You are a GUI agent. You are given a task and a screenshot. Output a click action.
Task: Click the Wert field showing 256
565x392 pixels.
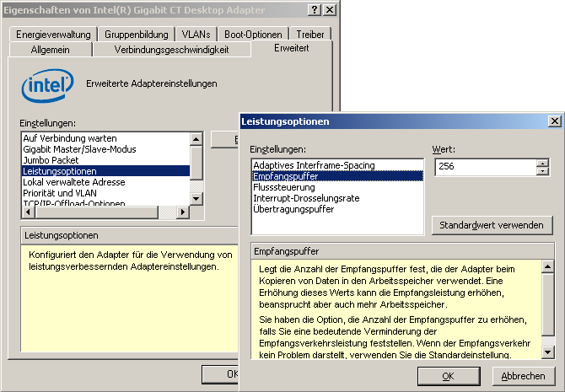pyautogui.click(x=486, y=167)
